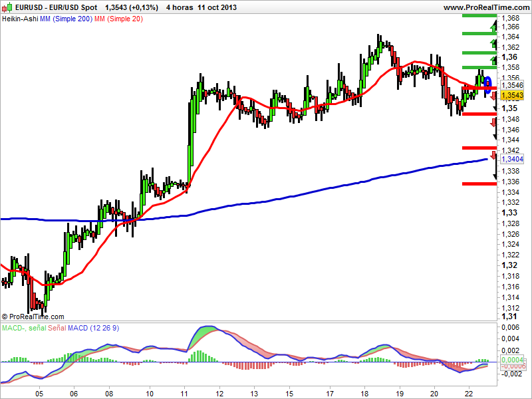
Task: Click date label 12 on time axis
Action: 219,394
